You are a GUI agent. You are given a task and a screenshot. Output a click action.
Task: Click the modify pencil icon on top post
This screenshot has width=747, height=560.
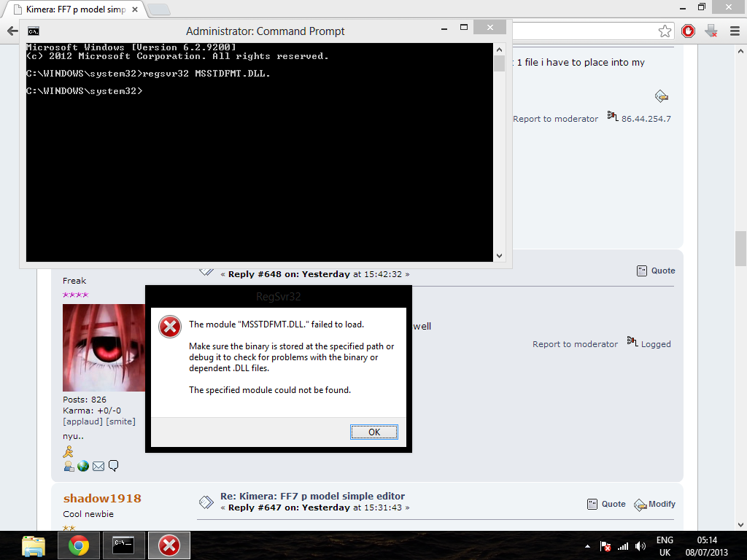point(661,96)
